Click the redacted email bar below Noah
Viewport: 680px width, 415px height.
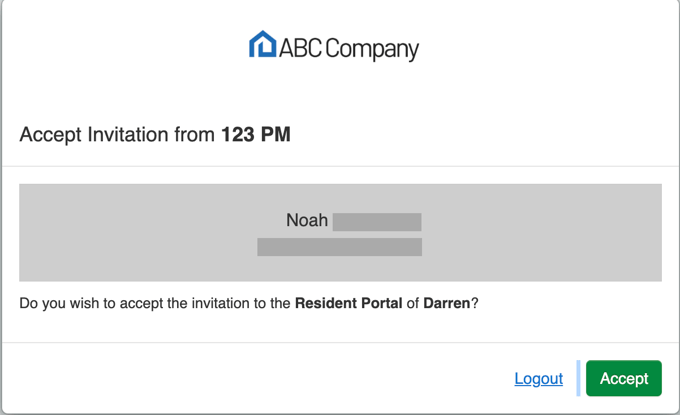[x=340, y=247]
